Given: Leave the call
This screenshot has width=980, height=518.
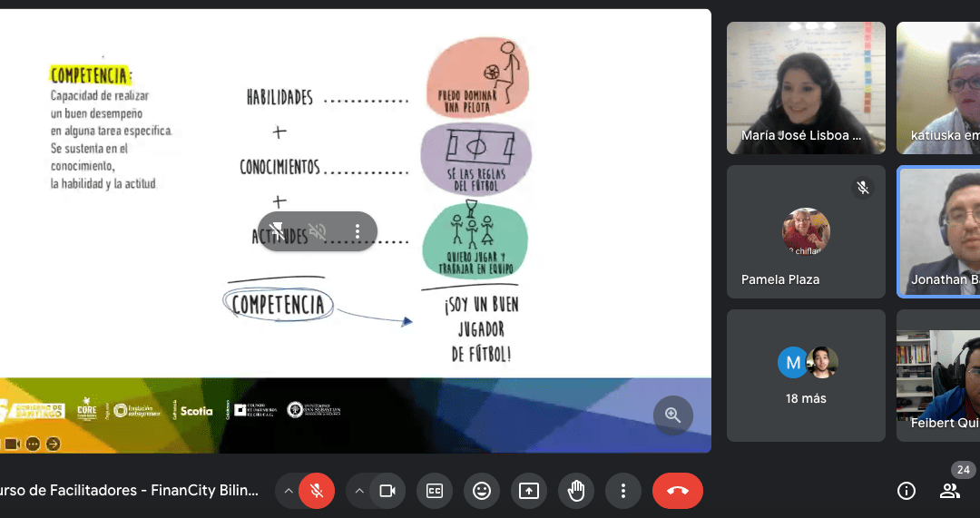Looking at the screenshot, I should click(678, 491).
